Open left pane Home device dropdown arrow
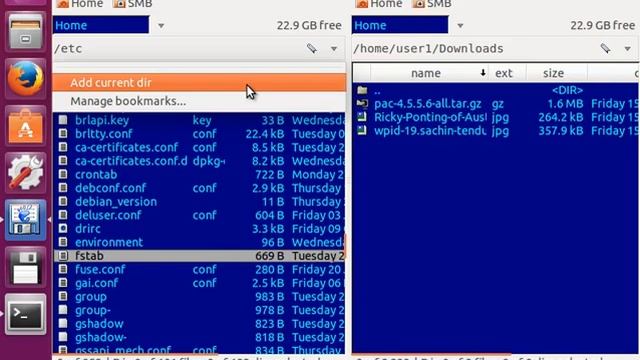This screenshot has width=640, height=360. tap(161, 26)
